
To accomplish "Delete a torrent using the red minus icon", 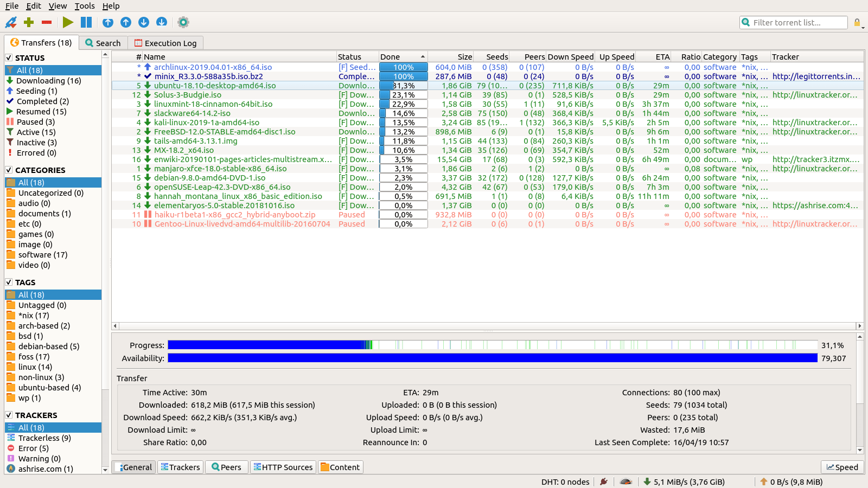I will coord(47,22).
